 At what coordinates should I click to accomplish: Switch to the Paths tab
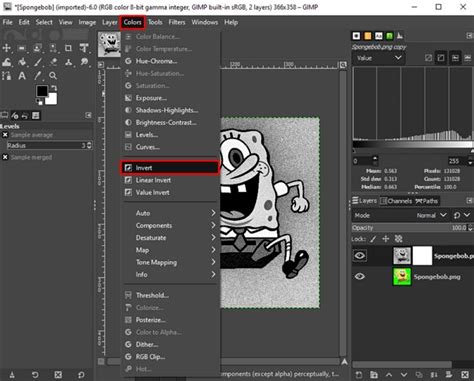(427, 201)
